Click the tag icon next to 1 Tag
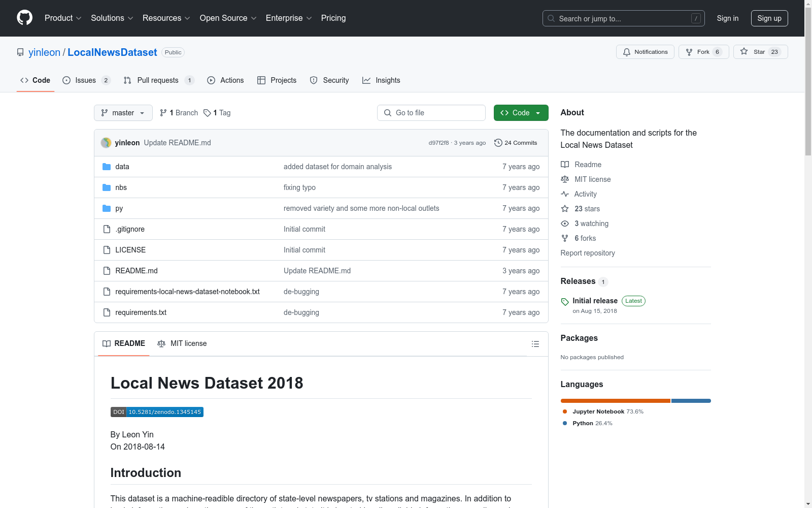The image size is (812, 508). 207,113
